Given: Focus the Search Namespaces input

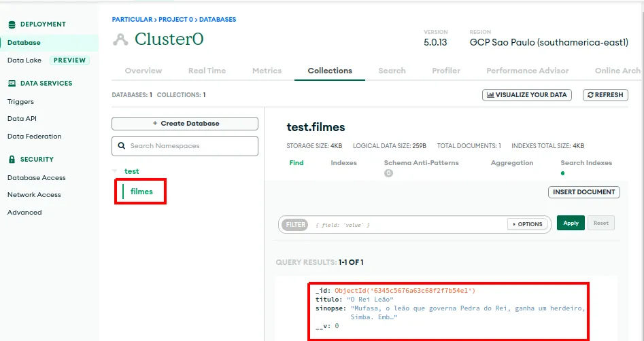Looking at the screenshot, I should 185,146.
